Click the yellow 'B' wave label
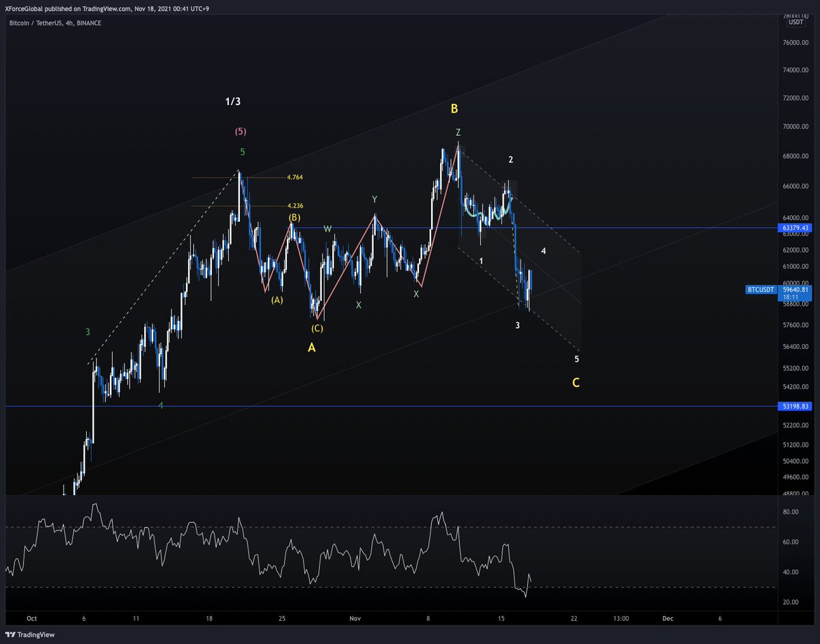Screen dimensions: 820x644 454,108
